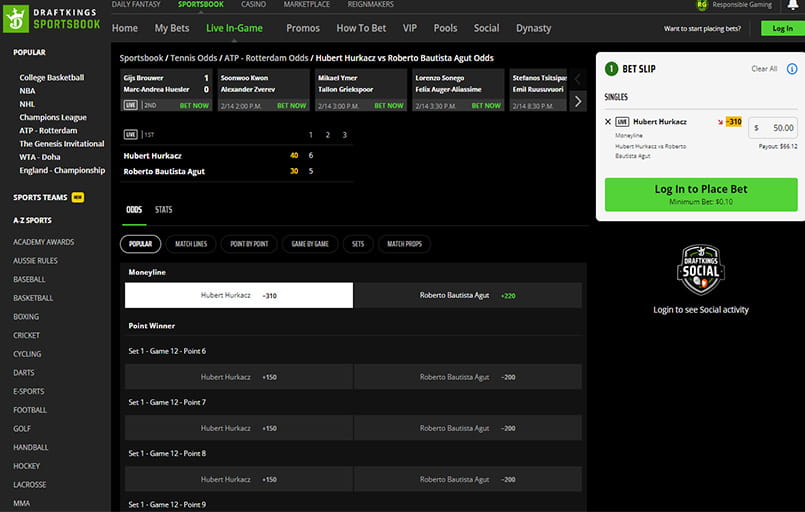
Task: Select the Match Lines filter pill
Action: point(191,244)
